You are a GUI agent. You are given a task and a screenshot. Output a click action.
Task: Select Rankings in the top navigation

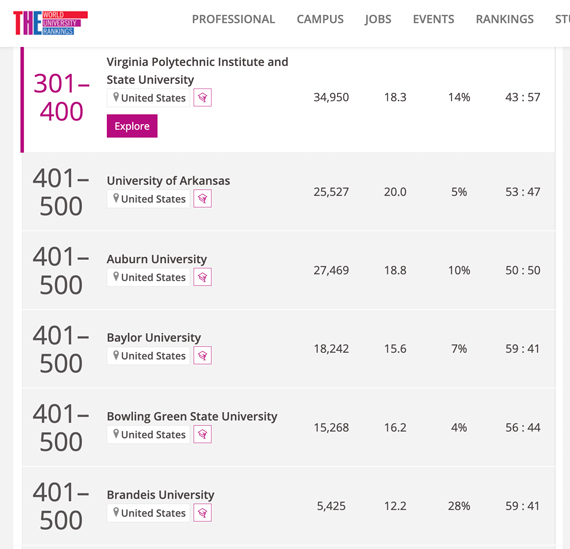click(505, 19)
